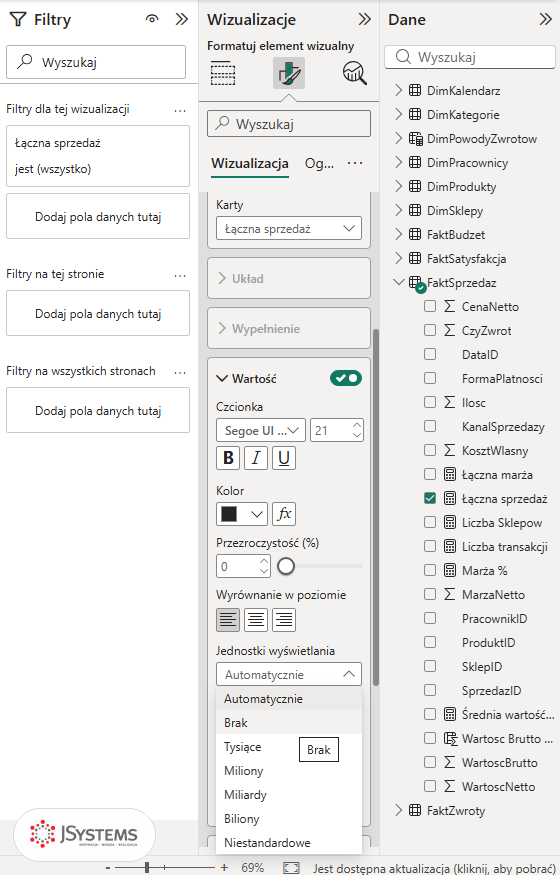Expand the Układ section
Viewport: 560px width, 875px height.
289,278
